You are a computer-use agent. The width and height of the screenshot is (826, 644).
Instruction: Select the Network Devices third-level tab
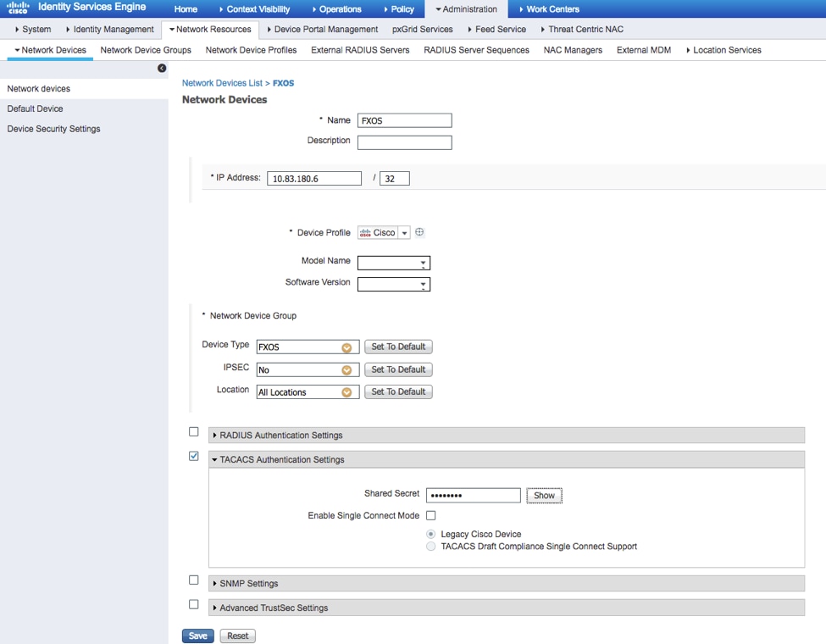[50, 50]
